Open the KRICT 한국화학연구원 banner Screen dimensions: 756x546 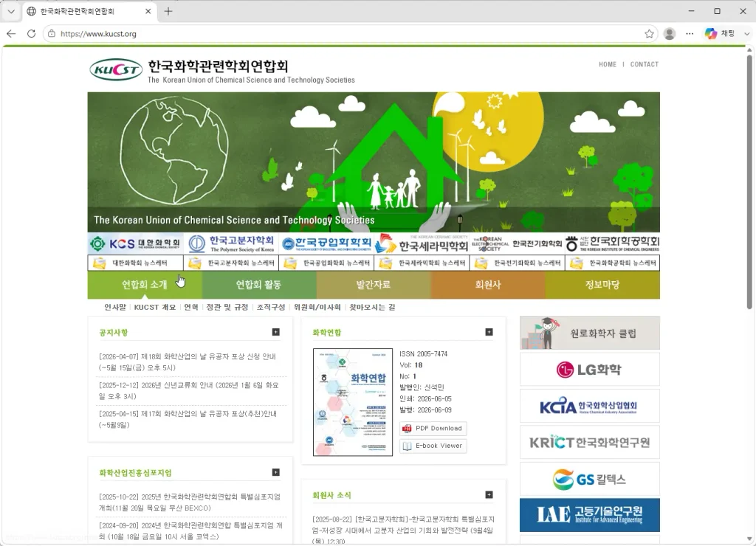[590, 443]
